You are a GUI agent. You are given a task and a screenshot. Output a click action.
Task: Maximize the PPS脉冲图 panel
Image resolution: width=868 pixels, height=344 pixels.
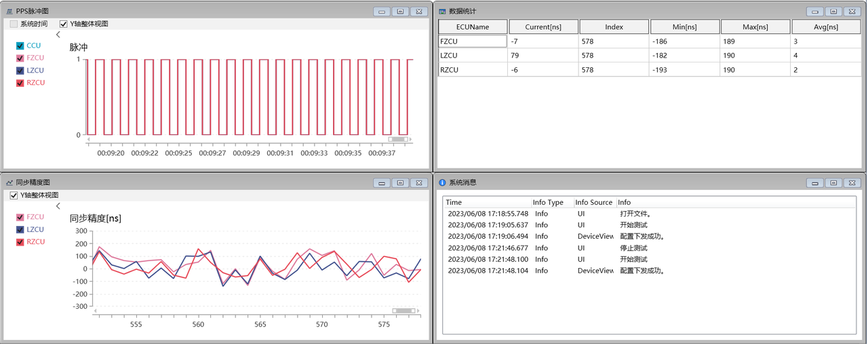click(x=401, y=12)
